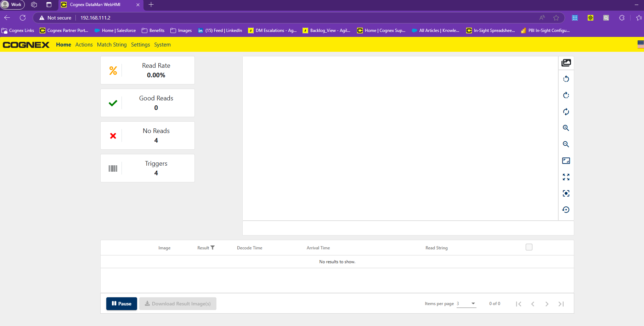644x326 pixels.
Task: Reset image view with restore icon
Action: coord(566,210)
